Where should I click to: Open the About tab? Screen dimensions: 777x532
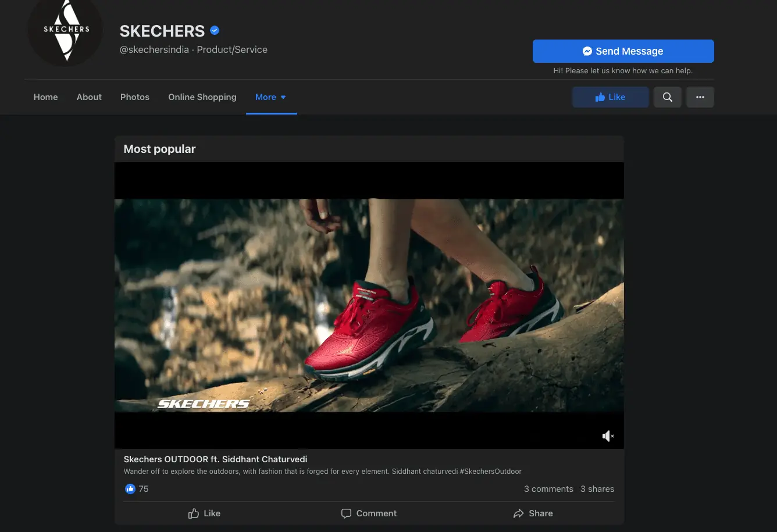click(x=89, y=97)
